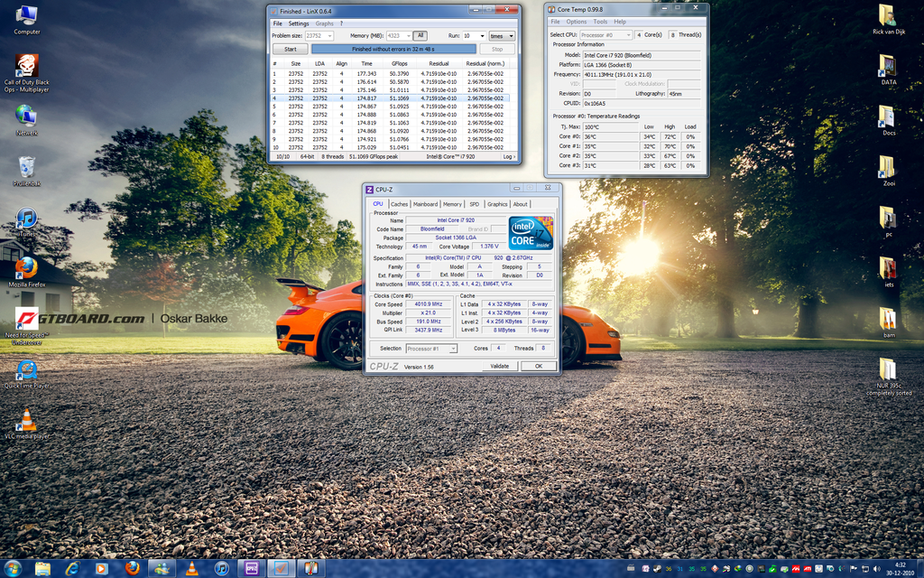Click the All memory button in LinX

coord(420,36)
